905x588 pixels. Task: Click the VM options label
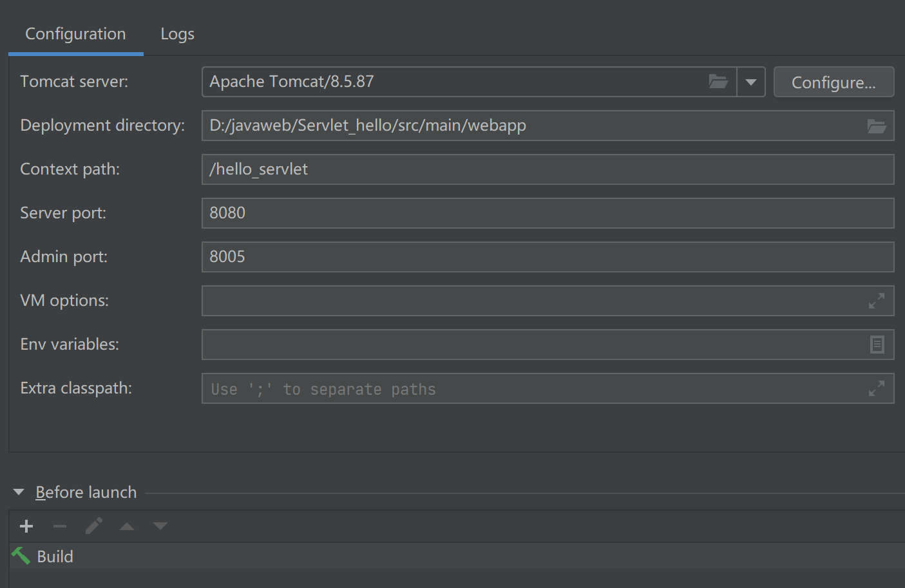pyautogui.click(x=64, y=301)
